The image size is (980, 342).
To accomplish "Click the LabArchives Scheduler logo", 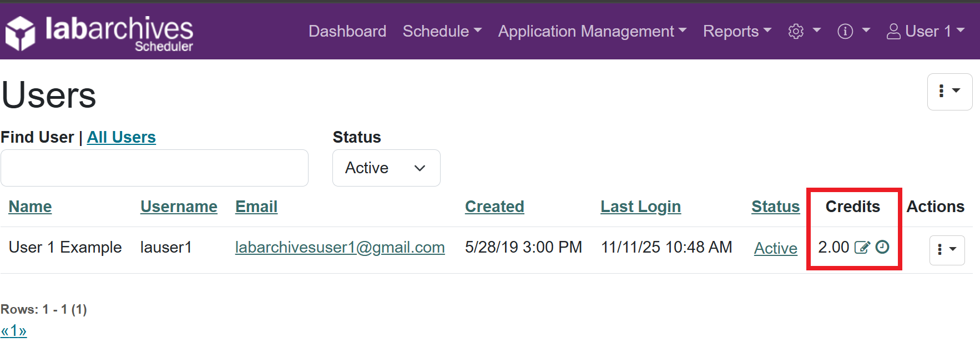I will (99, 32).
